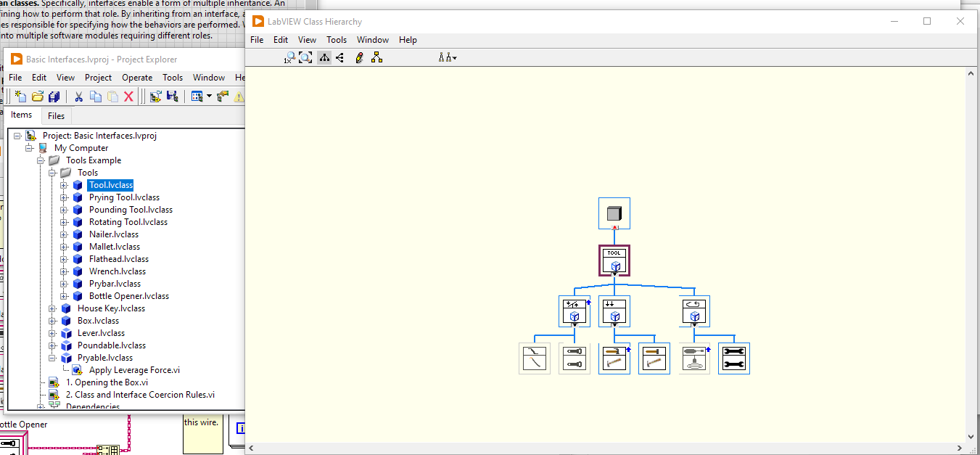Click the gray cube root object node
The image size is (980, 455).
pos(614,213)
